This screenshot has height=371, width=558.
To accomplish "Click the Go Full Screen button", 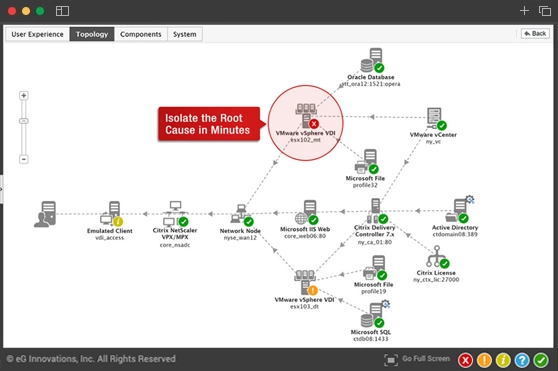I will pos(417,359).
